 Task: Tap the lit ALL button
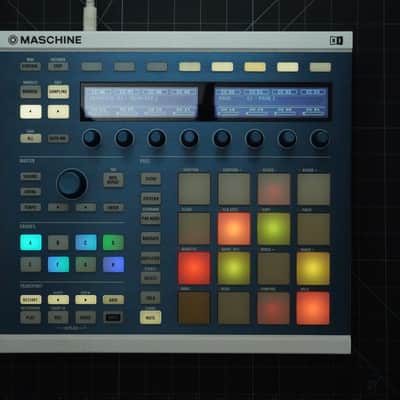tap(30, 138)
